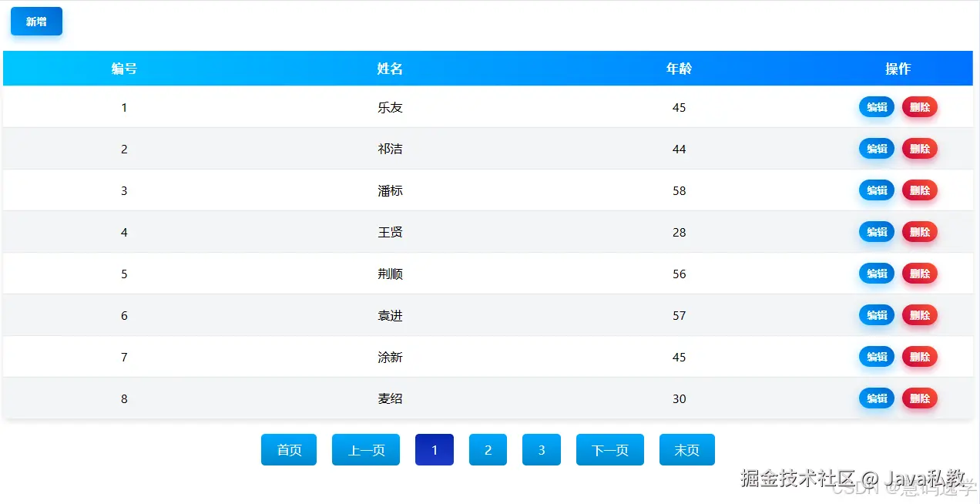Click the 年龄 column header
The image size is (980, 504).
tap(679, 69)
